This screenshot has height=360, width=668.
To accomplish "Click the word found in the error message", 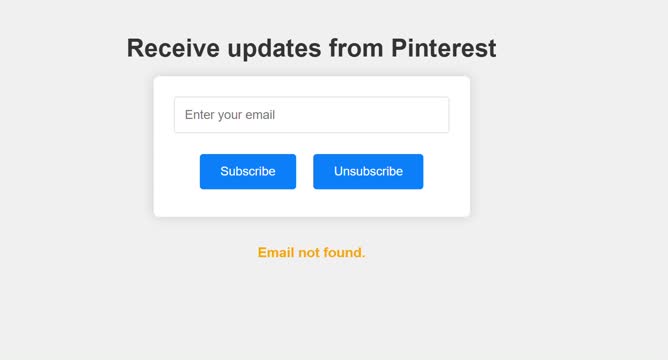I will (344, 252).
